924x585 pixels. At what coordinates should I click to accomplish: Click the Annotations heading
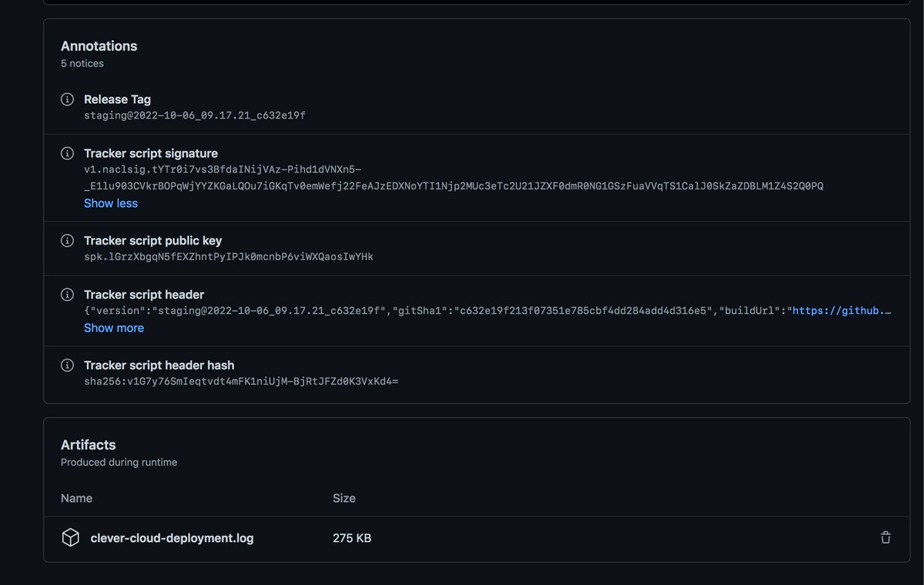99,46
